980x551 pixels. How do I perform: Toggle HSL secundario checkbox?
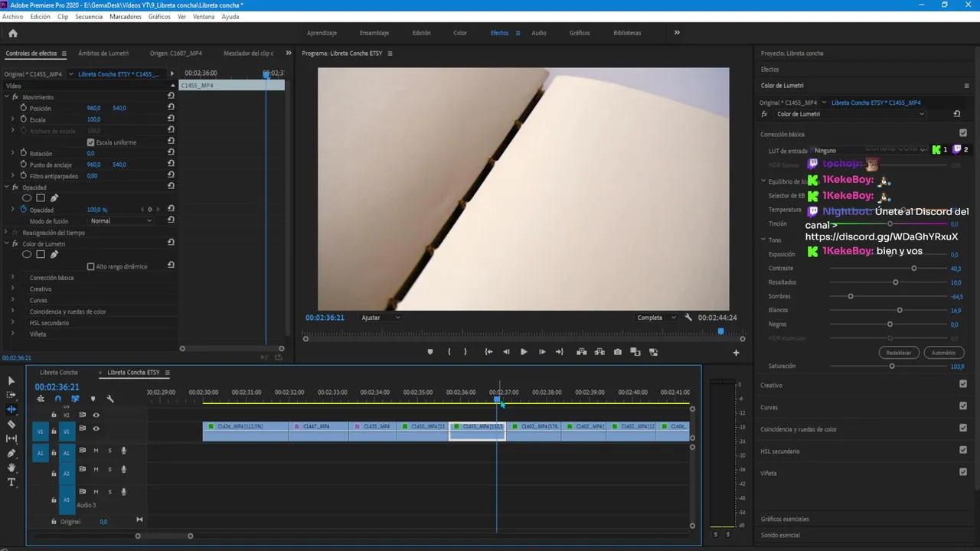(x=963, y=450)
